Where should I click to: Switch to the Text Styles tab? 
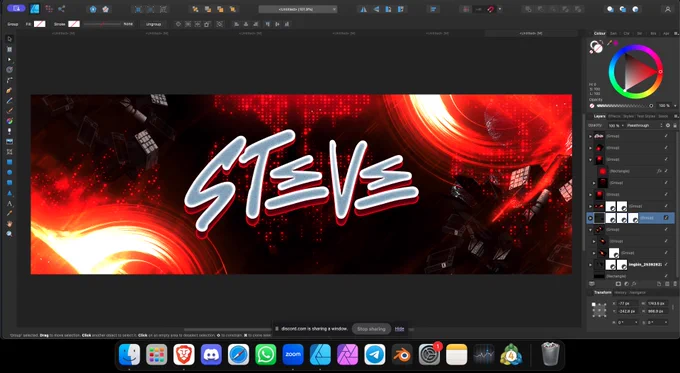point(646,116)
